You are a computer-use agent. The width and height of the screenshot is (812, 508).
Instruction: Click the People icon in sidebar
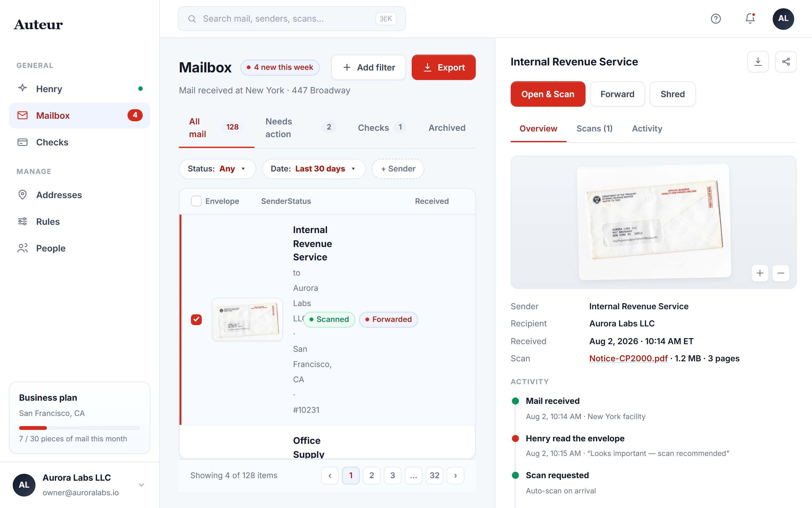(x=23, y=248)
